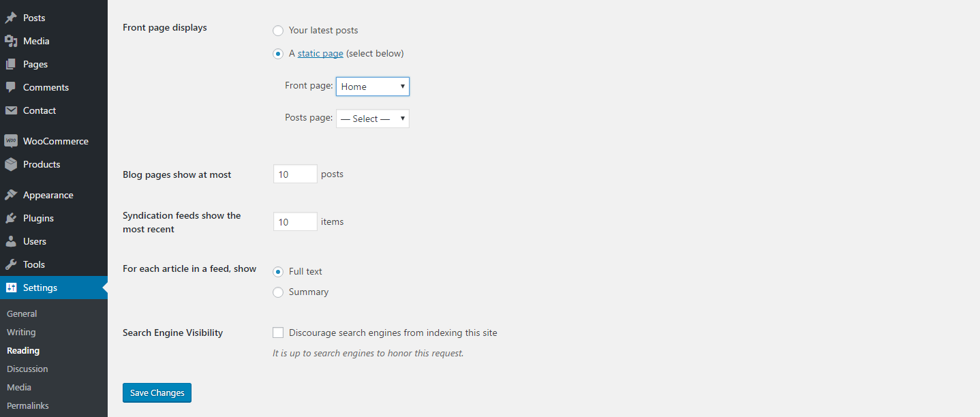Click the Users person icon
The height and width of the screenshot is (417, 980).
pyautogui.click(x=11, y=241)
